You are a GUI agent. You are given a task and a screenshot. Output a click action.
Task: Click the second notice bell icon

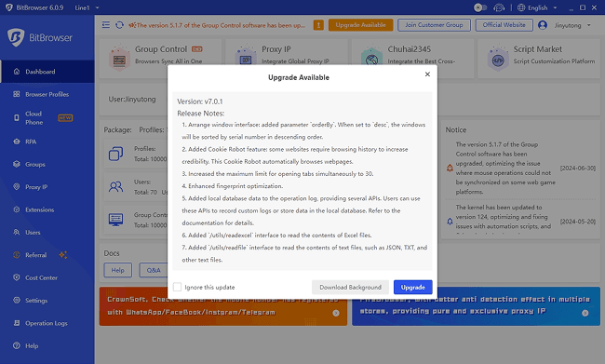click(x=450, y=222)
